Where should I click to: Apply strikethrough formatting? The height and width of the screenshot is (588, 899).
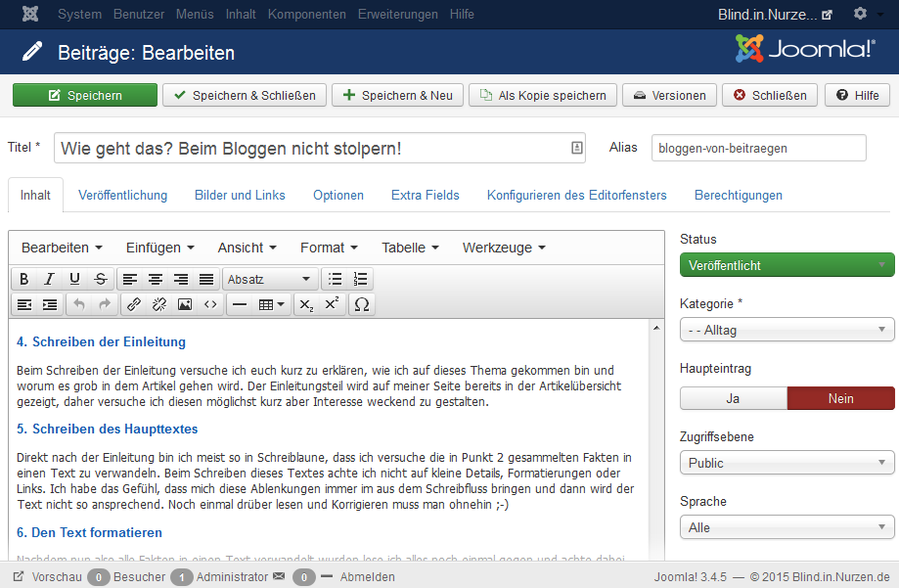click(x=101, y=280)
